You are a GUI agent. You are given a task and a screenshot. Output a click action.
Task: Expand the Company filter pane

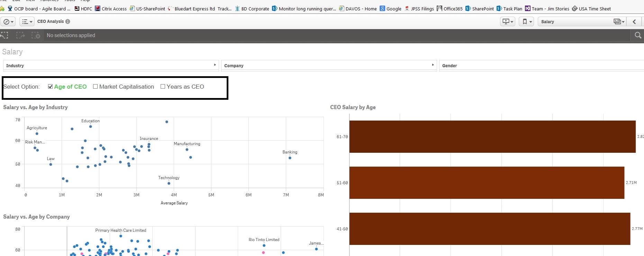329,65
